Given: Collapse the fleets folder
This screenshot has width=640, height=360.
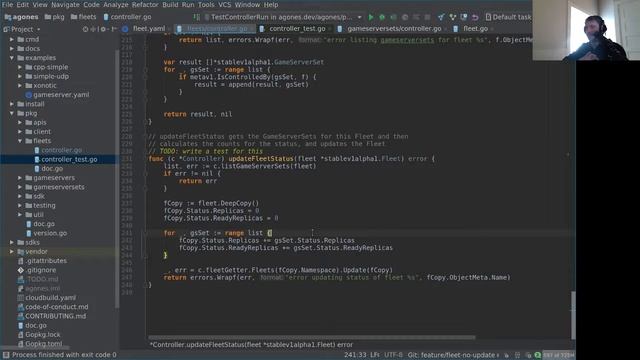Looking at the screenshot, I should pyautogui.click(x=20, y=141).
